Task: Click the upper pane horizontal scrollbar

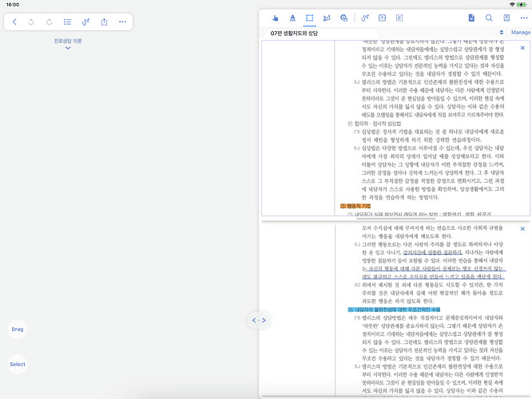Action: (395, 219)
